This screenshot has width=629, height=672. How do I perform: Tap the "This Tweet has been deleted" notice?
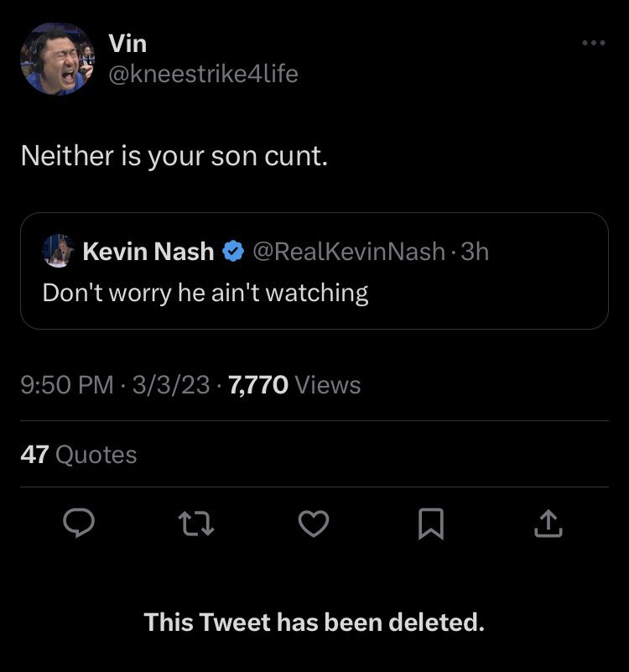[x=314, y=623]
